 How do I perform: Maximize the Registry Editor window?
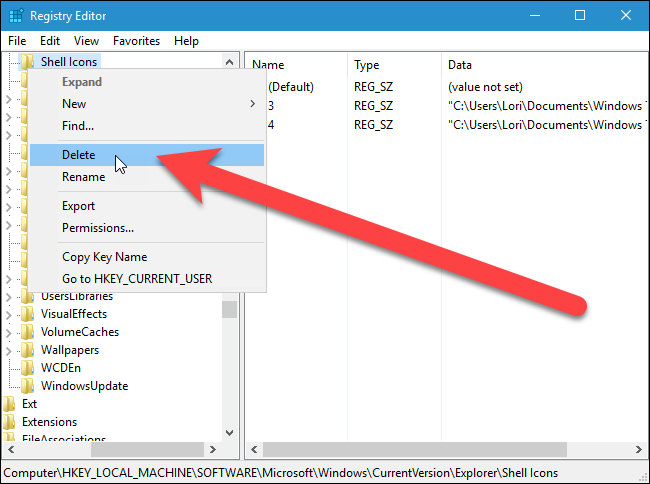coord(580,16)
